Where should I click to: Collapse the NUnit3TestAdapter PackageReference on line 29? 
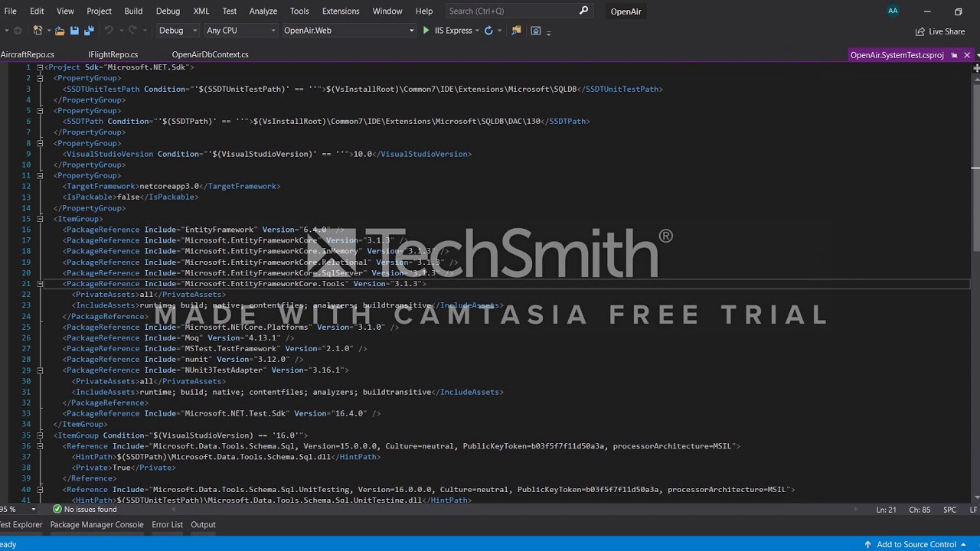click(x=39, y=370)
